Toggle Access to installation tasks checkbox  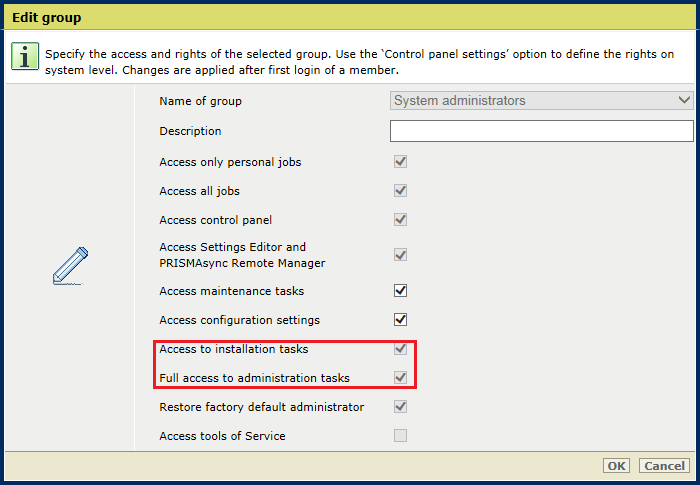click(400, 349)
